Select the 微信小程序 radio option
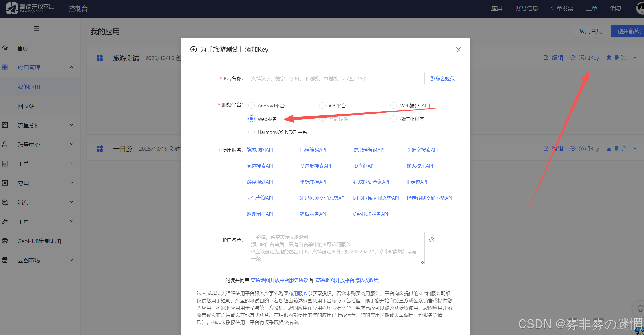The width and height of the screenshot is (644, 335). pyautogui.click(x=393, y=119)
